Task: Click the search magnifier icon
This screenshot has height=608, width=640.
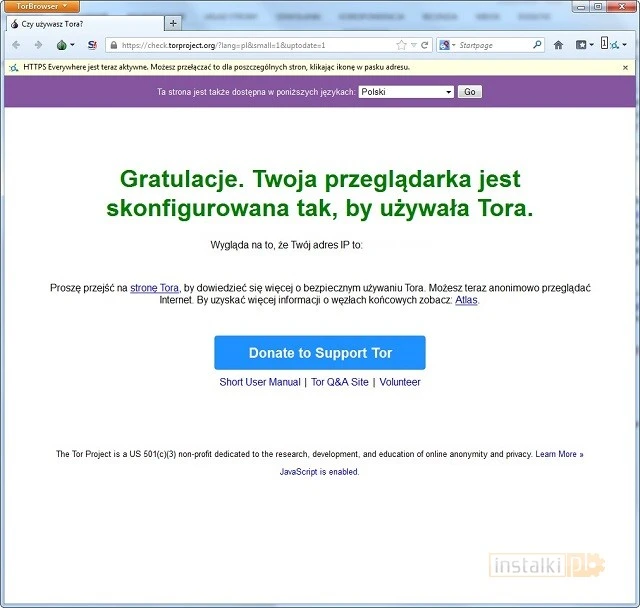Action: point(537,45)
